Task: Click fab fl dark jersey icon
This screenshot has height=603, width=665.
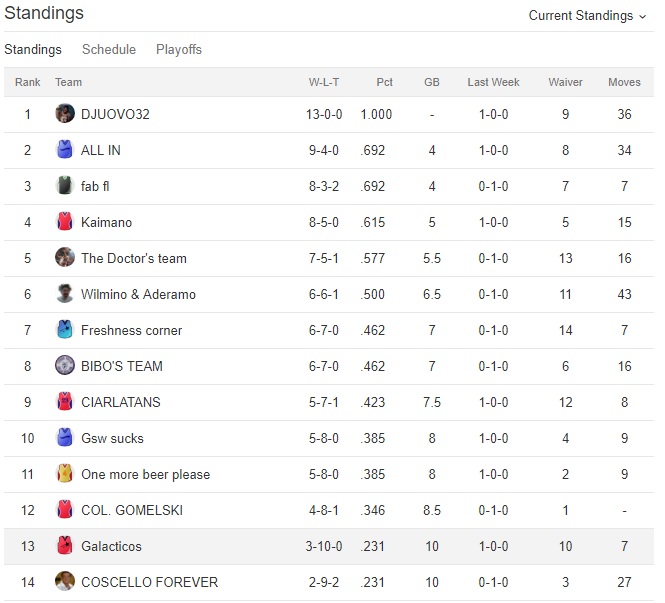Action: [65, 186]
